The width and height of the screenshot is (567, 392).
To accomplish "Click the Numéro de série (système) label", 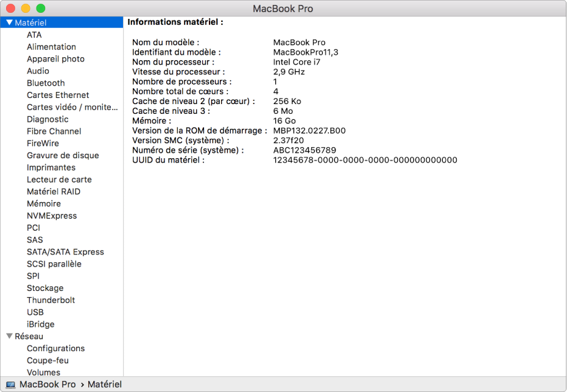I will click(188, 150).
